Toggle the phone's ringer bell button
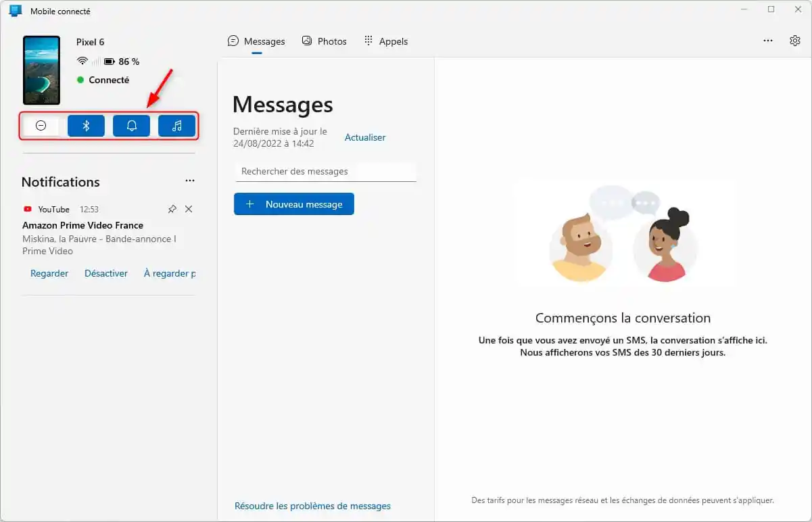 [x=131, y=126]
